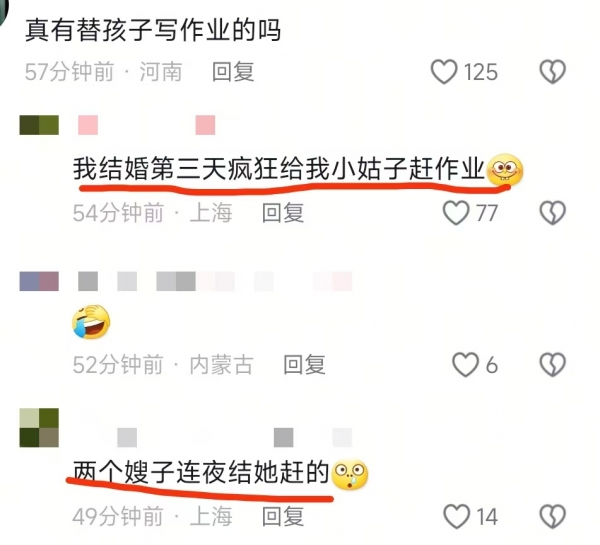600x545 pixels.
Task: Dislike the 河南 comment with broken heart
Action: click(553, 72)
